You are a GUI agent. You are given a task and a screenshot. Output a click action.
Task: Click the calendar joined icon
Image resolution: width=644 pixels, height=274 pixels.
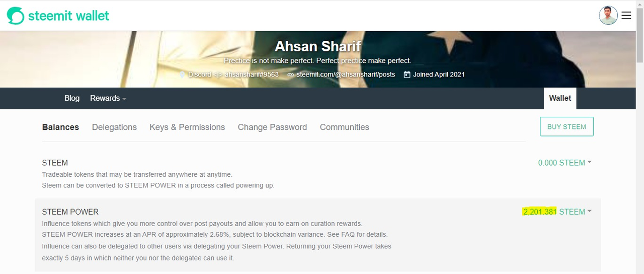(x=407, y=75)
